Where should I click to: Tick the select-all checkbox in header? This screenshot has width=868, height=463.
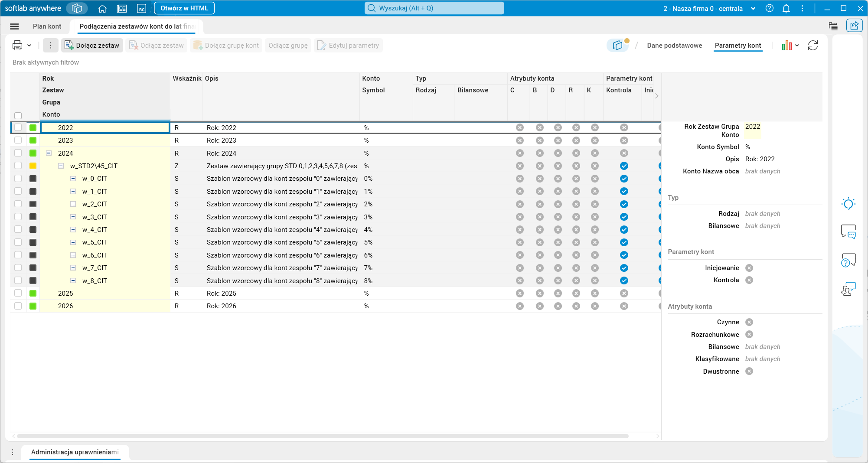click(18, 116)
